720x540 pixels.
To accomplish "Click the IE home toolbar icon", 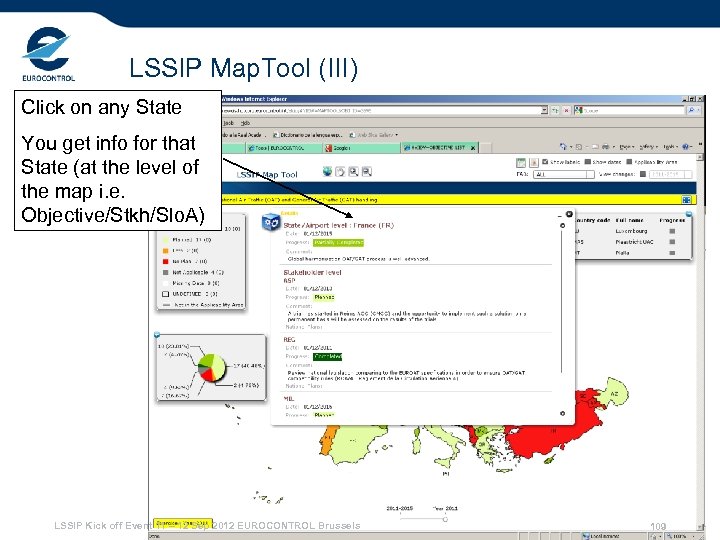I will pyautogui.click(x=563, y=146).
